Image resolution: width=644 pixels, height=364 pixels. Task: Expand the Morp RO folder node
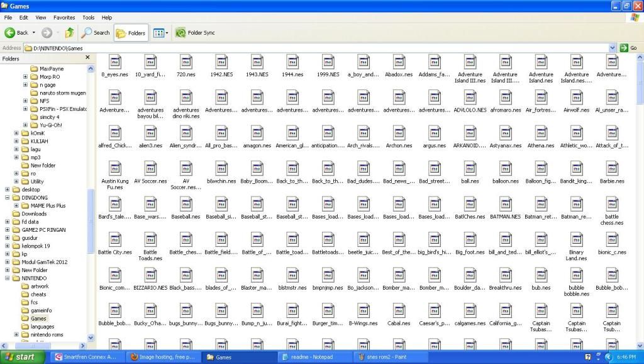tap(25, 76)
